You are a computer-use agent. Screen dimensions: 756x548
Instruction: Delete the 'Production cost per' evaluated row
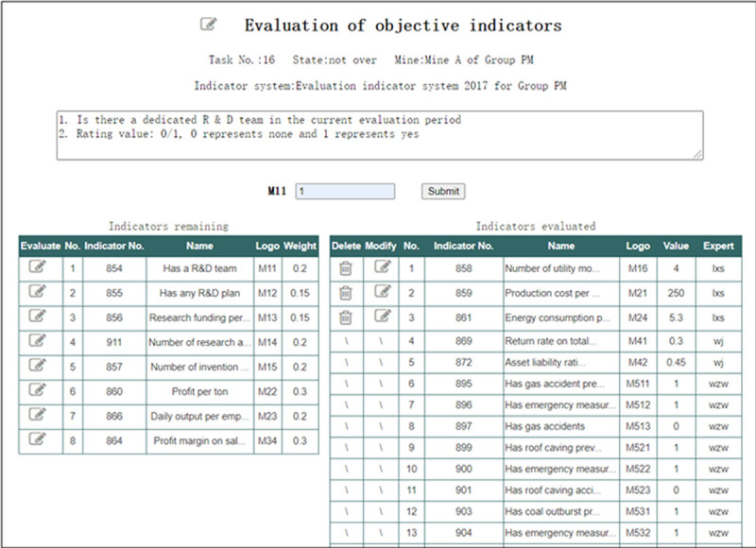point(346,293)
